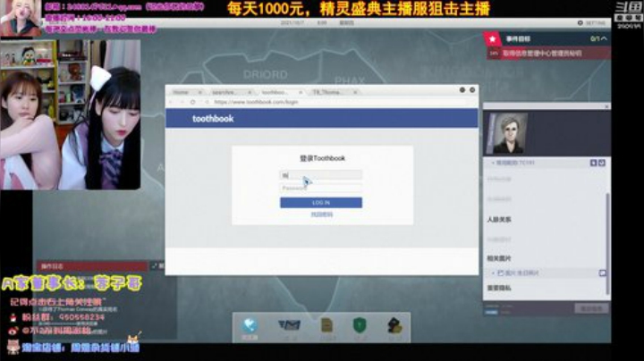
Task: Expand the first profile tree row arrow
Action: point(493,163)
